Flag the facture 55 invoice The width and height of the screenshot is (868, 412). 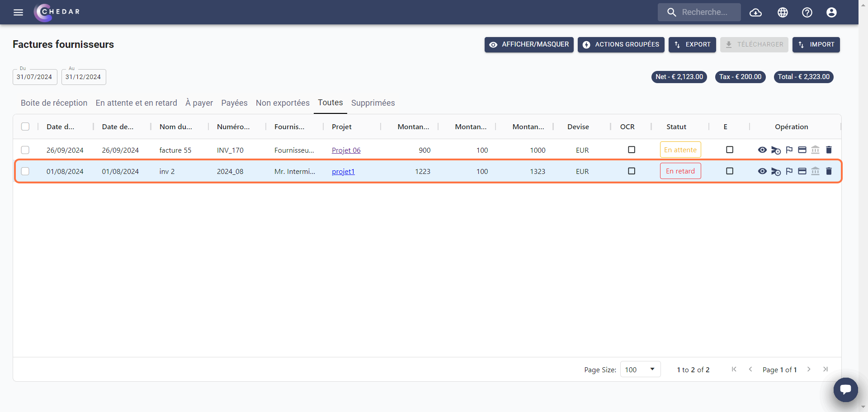(789, 150)
